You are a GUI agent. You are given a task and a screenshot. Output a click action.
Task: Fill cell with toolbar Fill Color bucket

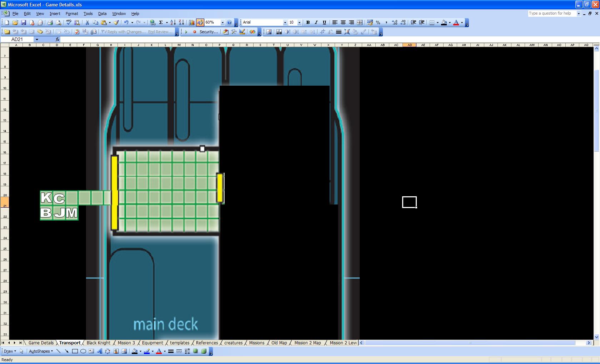coord(444,22)
